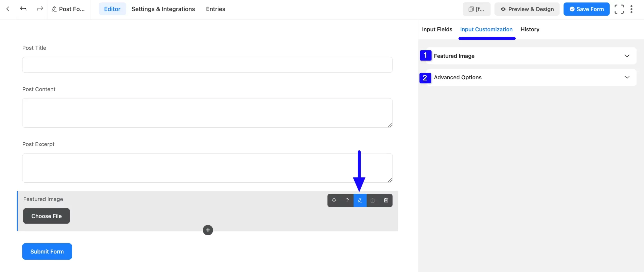Move Featured Image field up
Screen dimensions: 644x272
[347, 200]
